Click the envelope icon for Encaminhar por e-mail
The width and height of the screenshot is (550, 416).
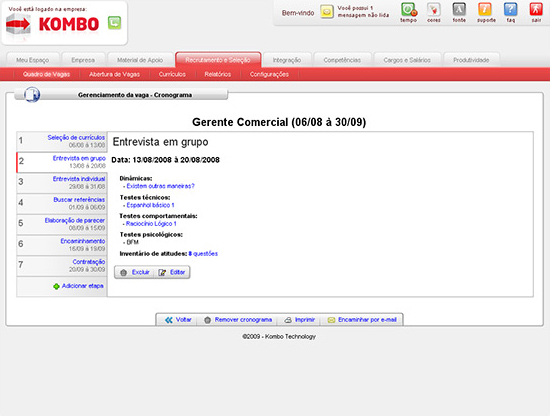coord(331,320)
